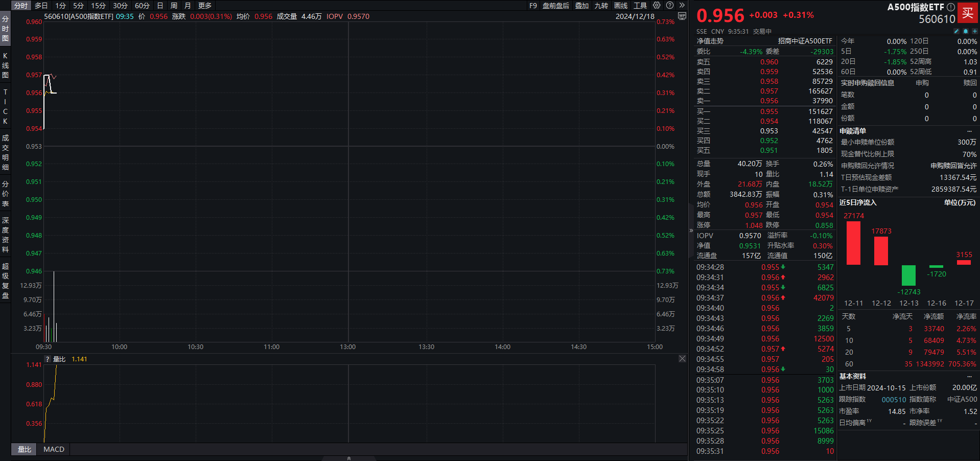Click the bell alert icon

966,31
